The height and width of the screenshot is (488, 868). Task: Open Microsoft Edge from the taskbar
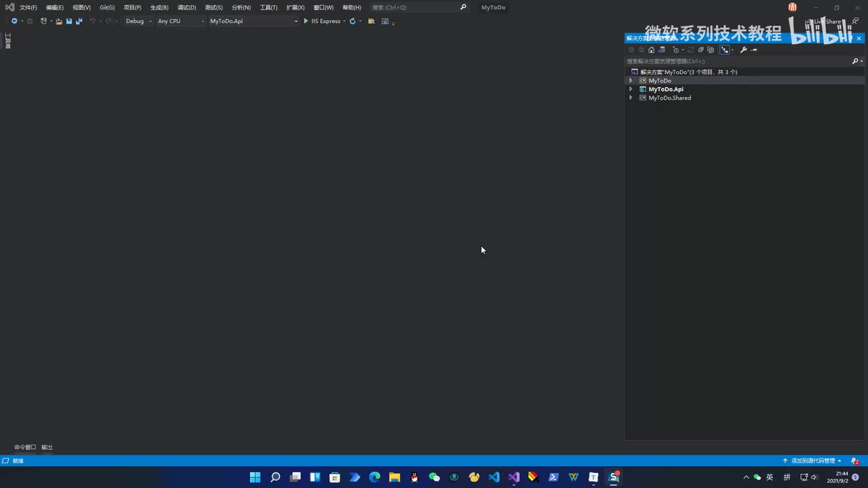point(374,477)
